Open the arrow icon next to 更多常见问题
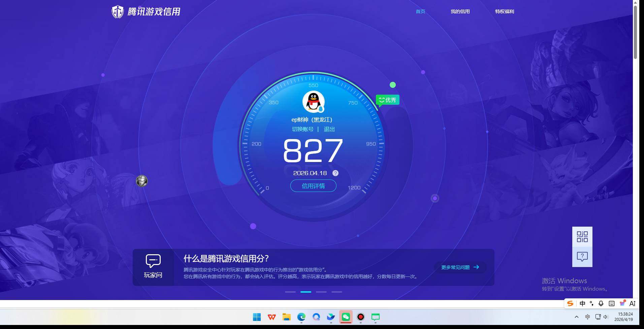This screenshot has width=644, height=329. pyautogui.click(x=476, y=267)
